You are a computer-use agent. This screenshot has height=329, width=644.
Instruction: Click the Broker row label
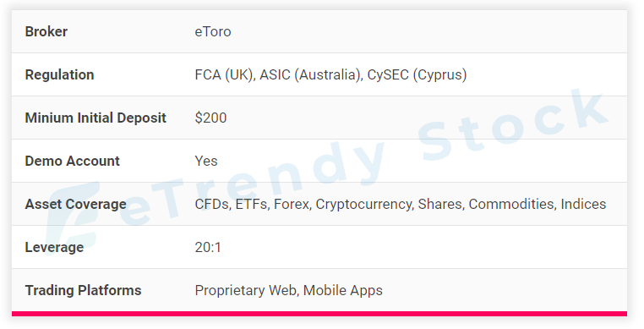coord(46,31)
